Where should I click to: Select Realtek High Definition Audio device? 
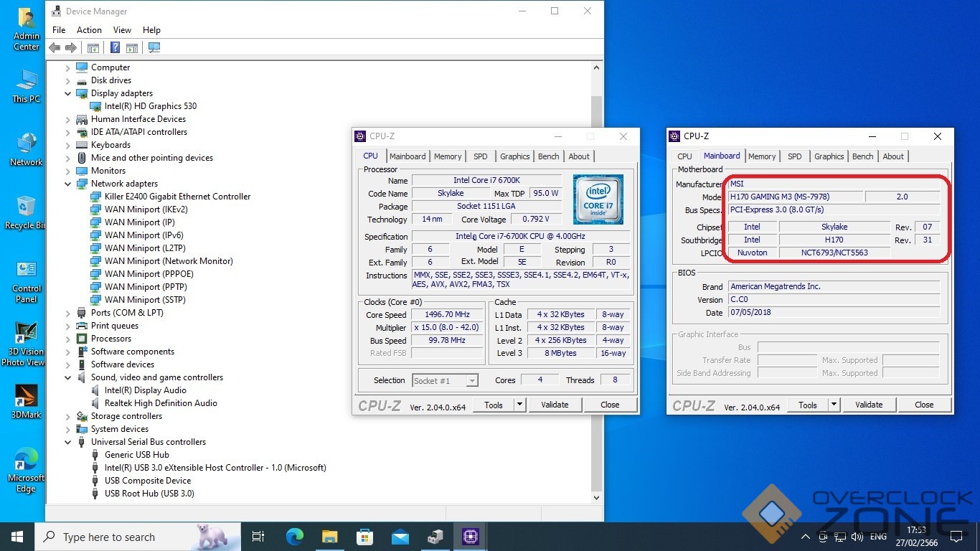(160, 403)
